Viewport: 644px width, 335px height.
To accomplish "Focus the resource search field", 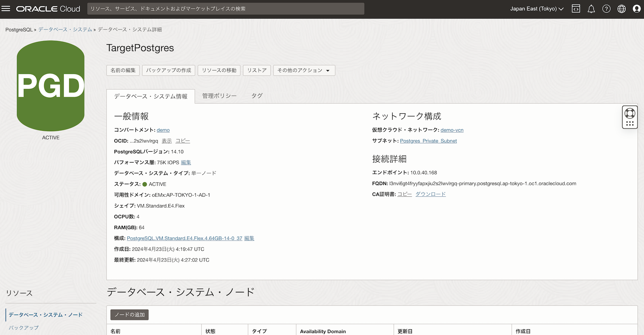I will pos(226,9).
